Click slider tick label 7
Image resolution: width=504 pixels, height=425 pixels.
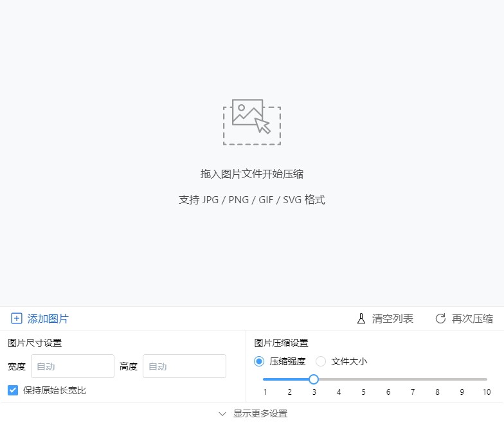tap(413, 392)
